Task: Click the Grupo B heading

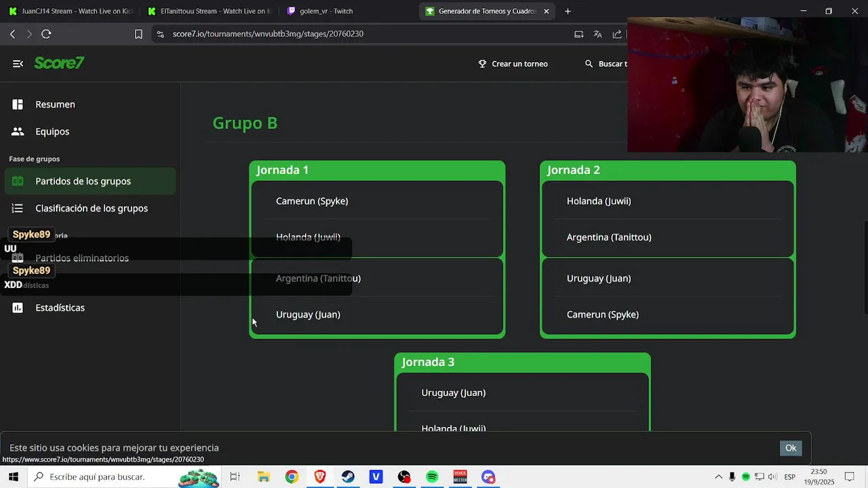Action: (x=245, y=123)
